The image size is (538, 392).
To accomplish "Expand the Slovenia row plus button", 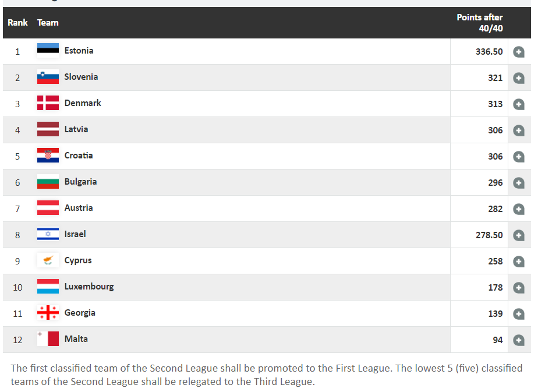I will point(518,78).
